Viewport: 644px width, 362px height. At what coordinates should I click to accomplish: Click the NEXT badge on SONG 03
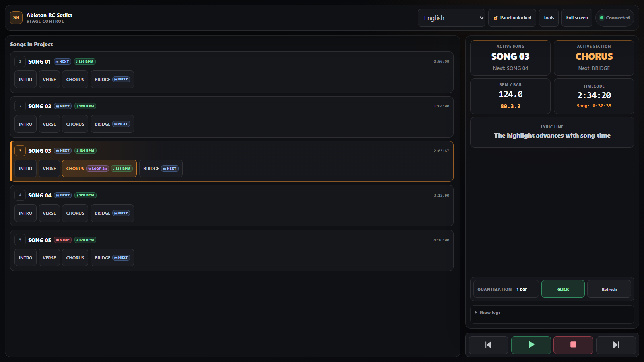click(x=63, y=150)
